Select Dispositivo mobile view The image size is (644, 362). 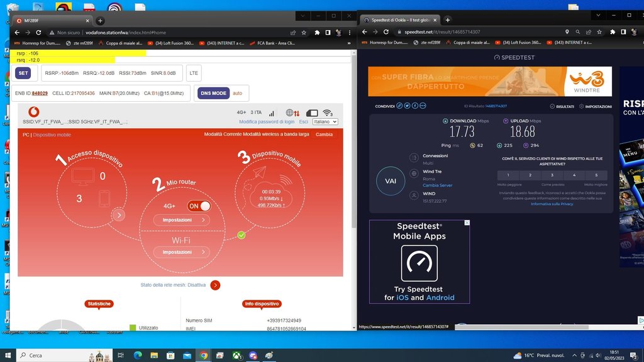(52, 134)
